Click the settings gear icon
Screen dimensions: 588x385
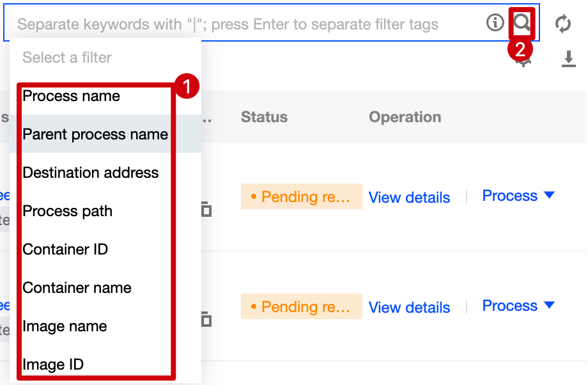click(x=524, y=62)
